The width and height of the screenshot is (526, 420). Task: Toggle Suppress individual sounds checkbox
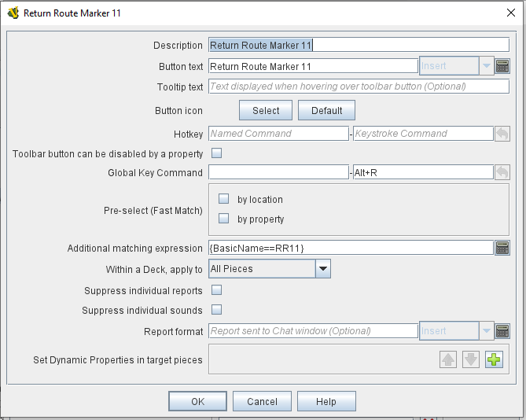tap(217, 310)
